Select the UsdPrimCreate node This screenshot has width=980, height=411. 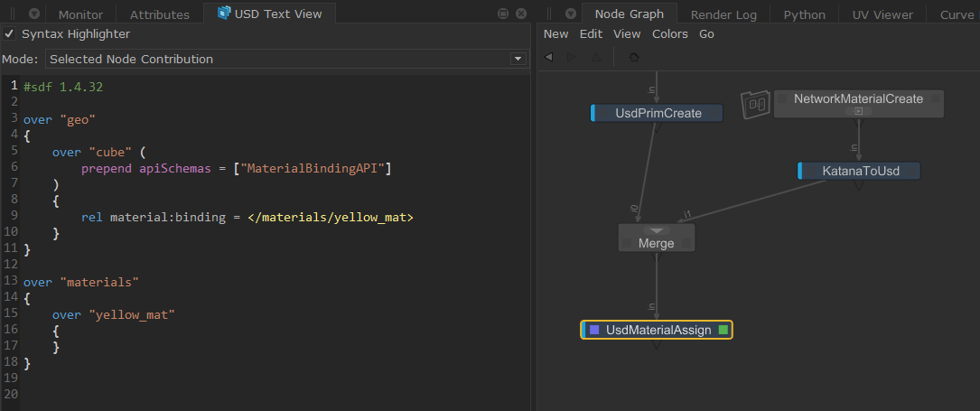(658, 113)
